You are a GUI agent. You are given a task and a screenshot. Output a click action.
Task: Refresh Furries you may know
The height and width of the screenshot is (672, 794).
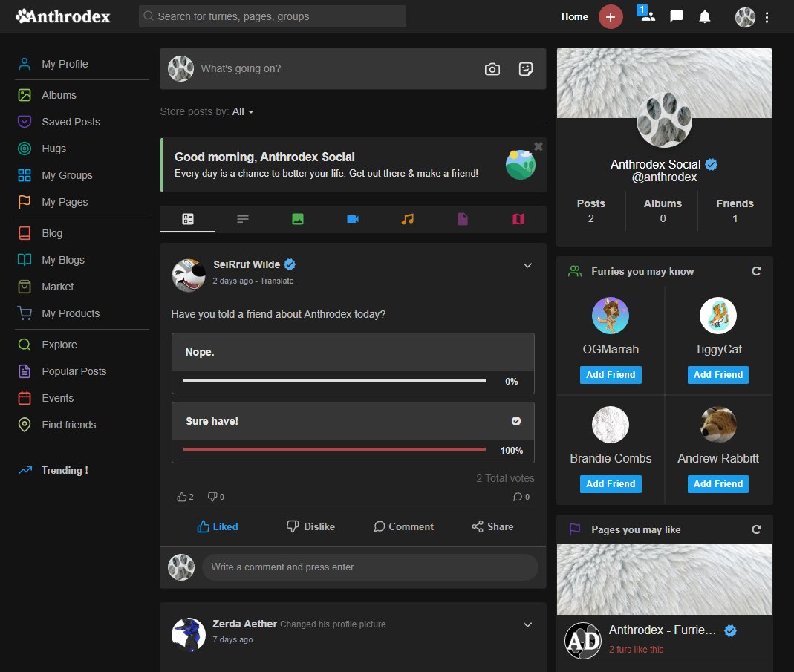click(756, 272)
